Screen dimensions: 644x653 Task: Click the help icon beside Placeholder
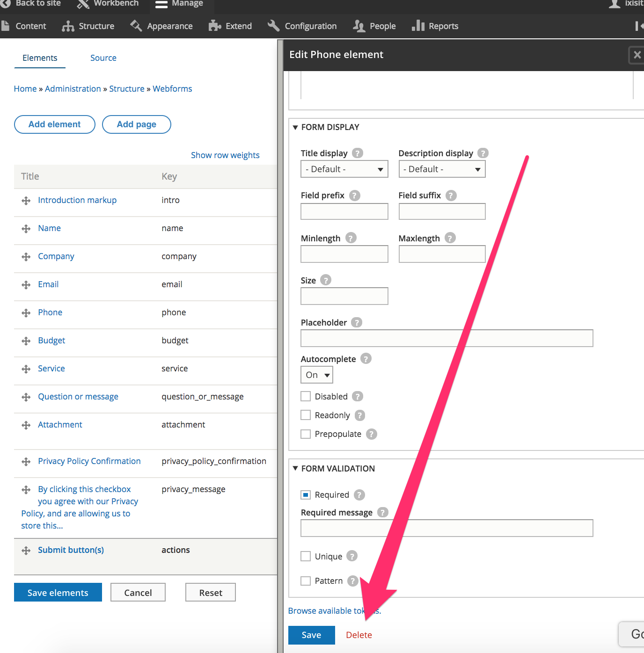357,322
